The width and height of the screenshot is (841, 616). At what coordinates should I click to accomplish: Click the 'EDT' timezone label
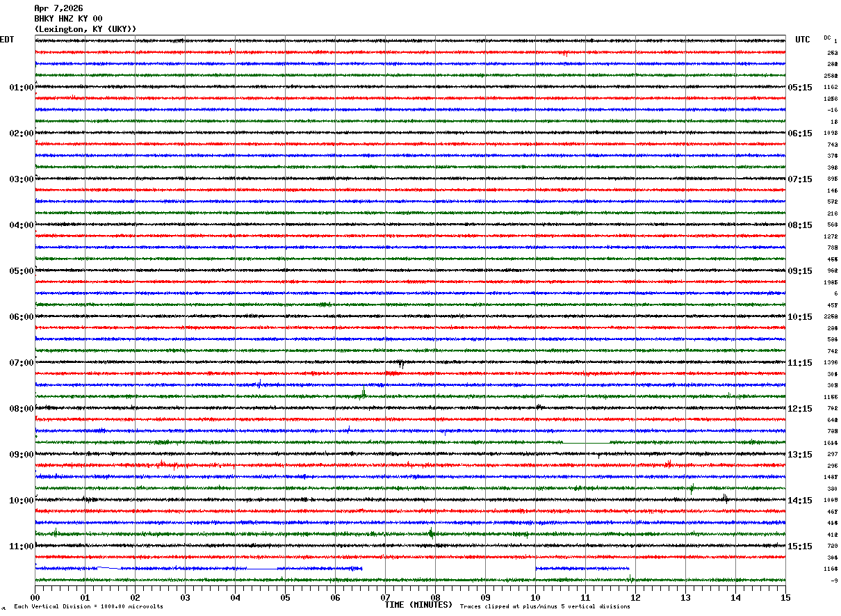click(7, 40)
